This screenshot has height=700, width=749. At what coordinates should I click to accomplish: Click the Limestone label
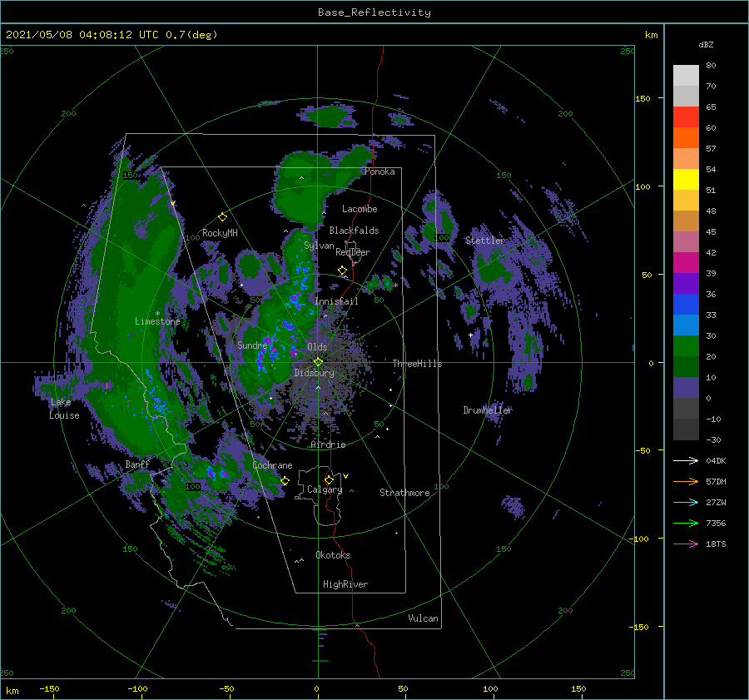tap(157, 321)
